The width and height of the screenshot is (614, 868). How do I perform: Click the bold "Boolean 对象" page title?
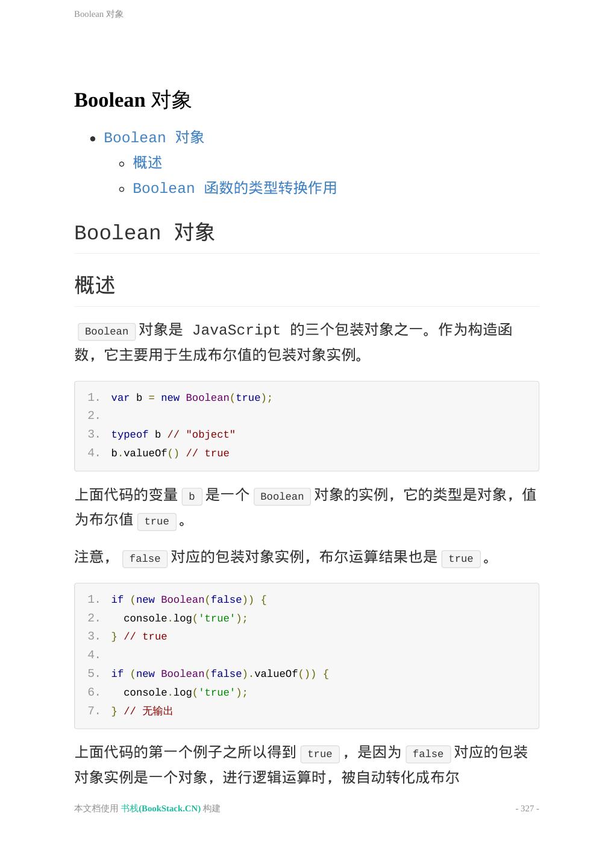[133, 100]
